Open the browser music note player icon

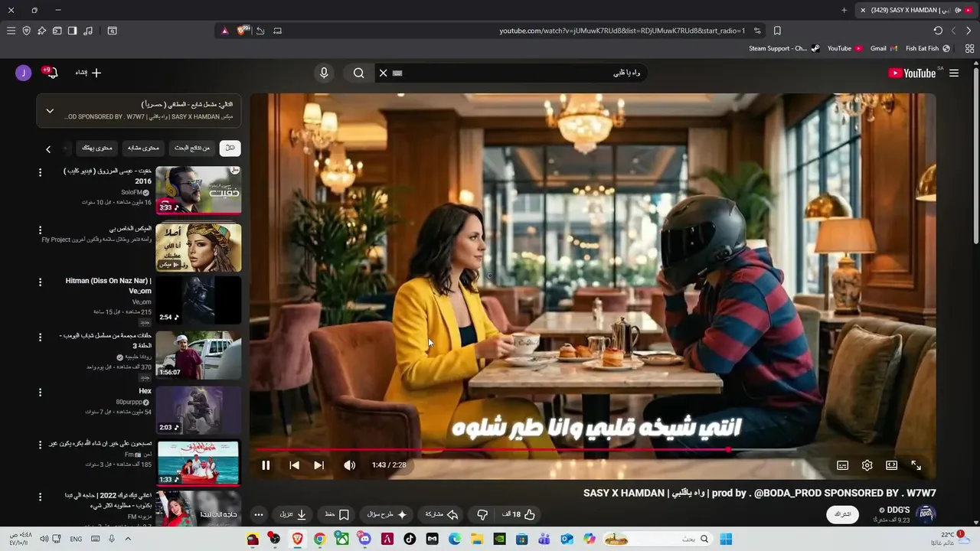tap(88, 31)
